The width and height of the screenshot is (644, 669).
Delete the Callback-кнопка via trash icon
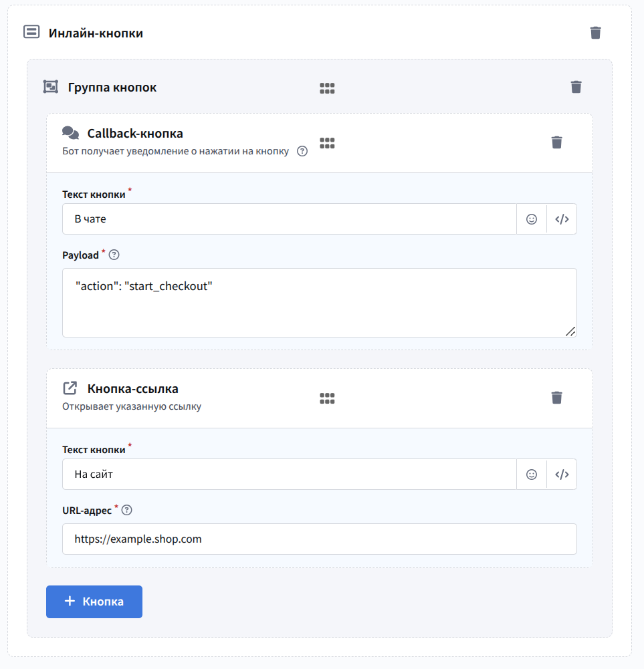556,142
